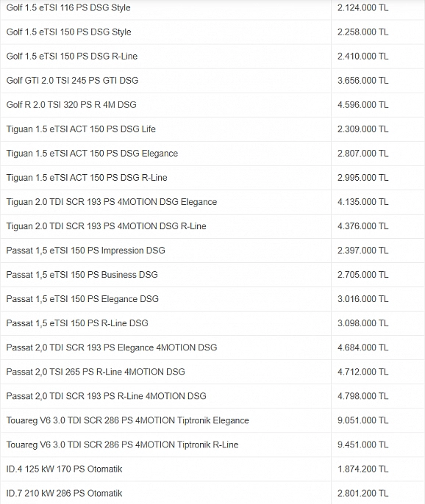Select the Tiguan 2.0 TDI 4MOTION DSG R-Line row
The image size is (425, 504).
[213, 226]
